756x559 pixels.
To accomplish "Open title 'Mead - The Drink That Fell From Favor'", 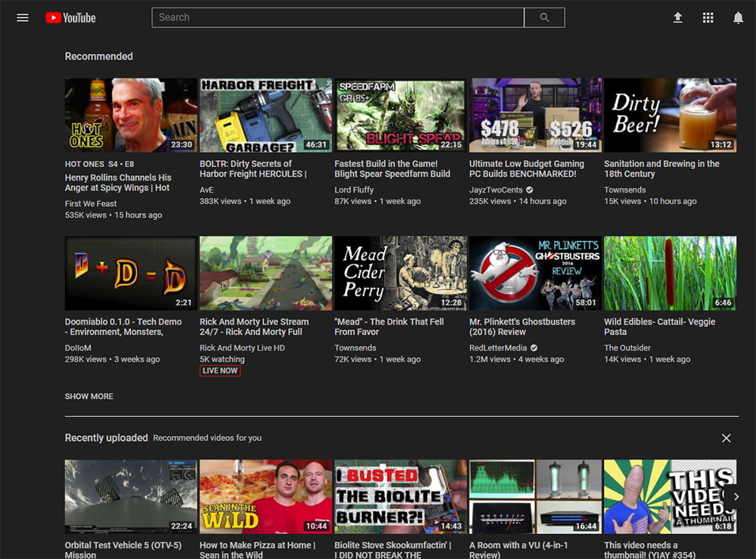I will (389, 327).
